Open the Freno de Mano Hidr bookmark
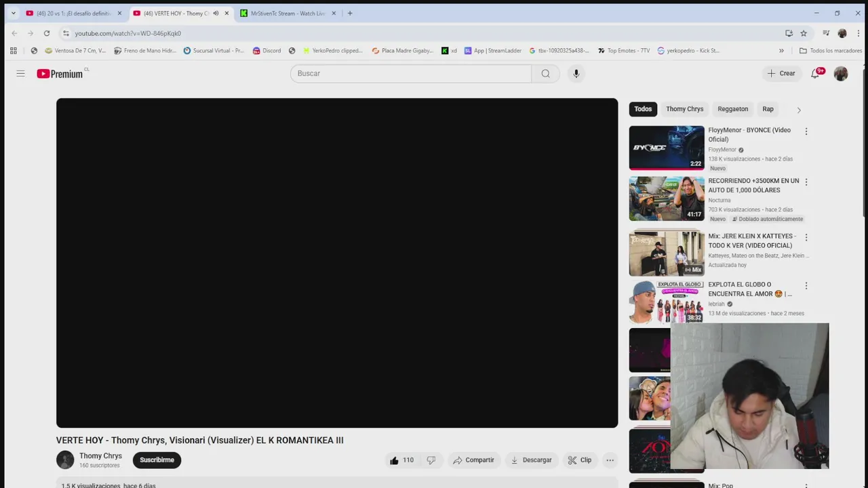 tap(144, 50)
